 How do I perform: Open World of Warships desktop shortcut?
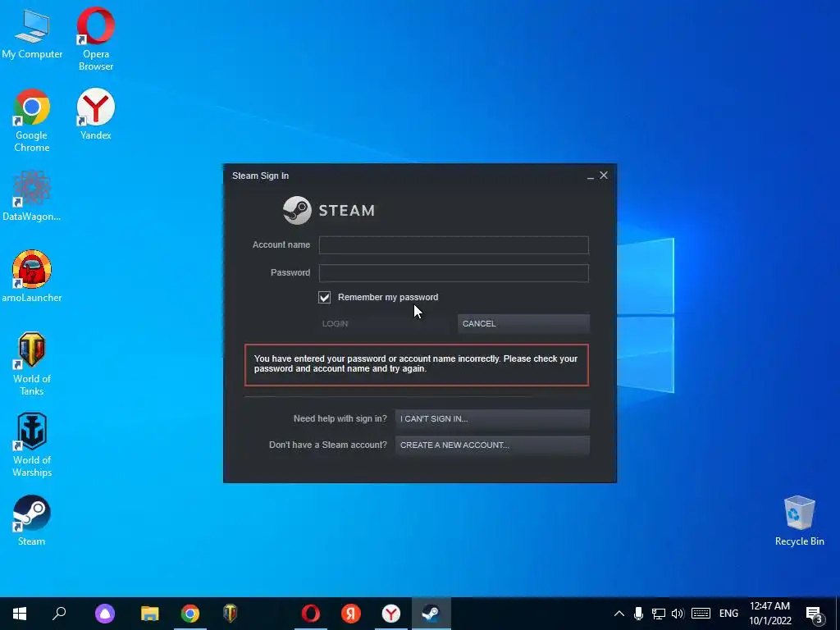32,445
